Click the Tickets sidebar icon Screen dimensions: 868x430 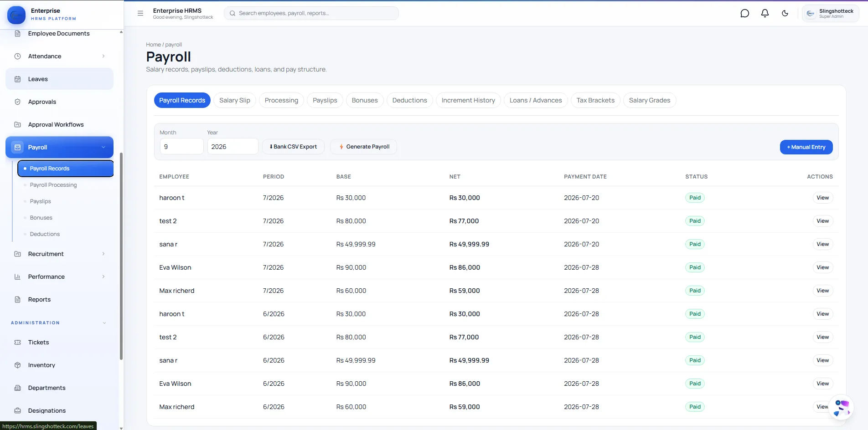point(18,343)
